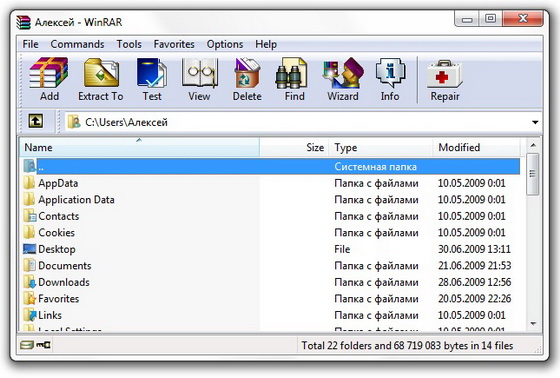
Task: Open the Commands menu
Action: click(x=77, y=44)
